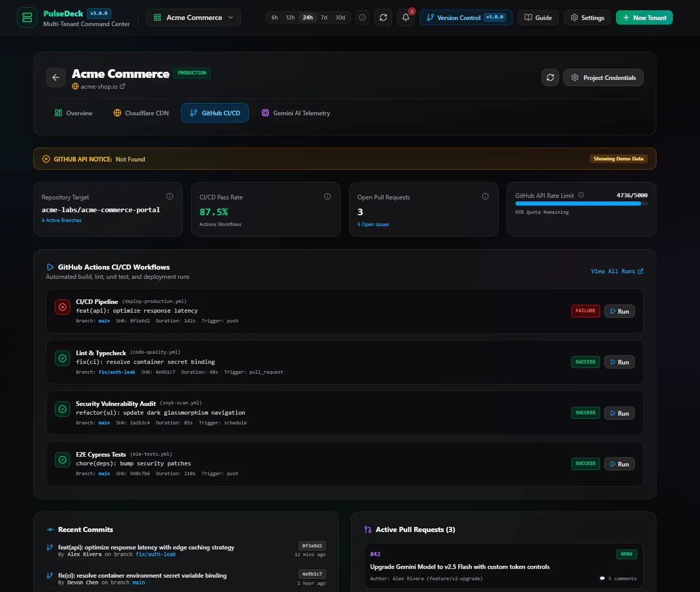Refresh the Acme Commerce project data

click(550, 77)
